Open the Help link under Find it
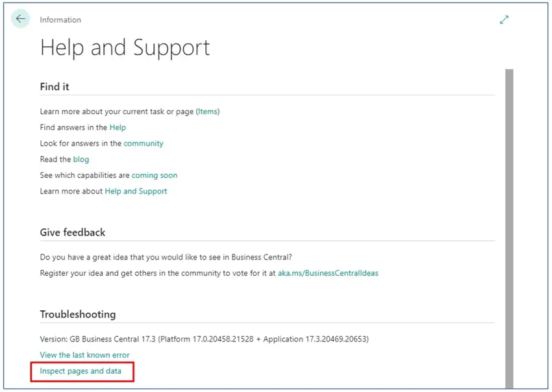This screenshot has width=552, height=392. tap(118, 128)
